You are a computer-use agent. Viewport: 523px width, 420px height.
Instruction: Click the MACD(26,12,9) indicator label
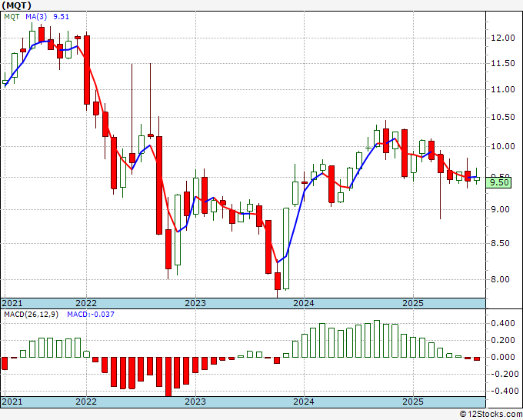point(31,315)
